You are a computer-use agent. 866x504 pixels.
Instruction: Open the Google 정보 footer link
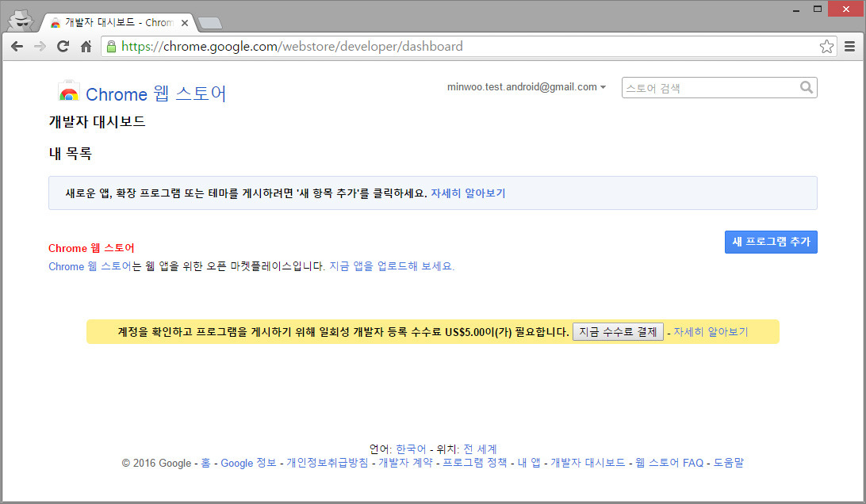coord(248,463)
